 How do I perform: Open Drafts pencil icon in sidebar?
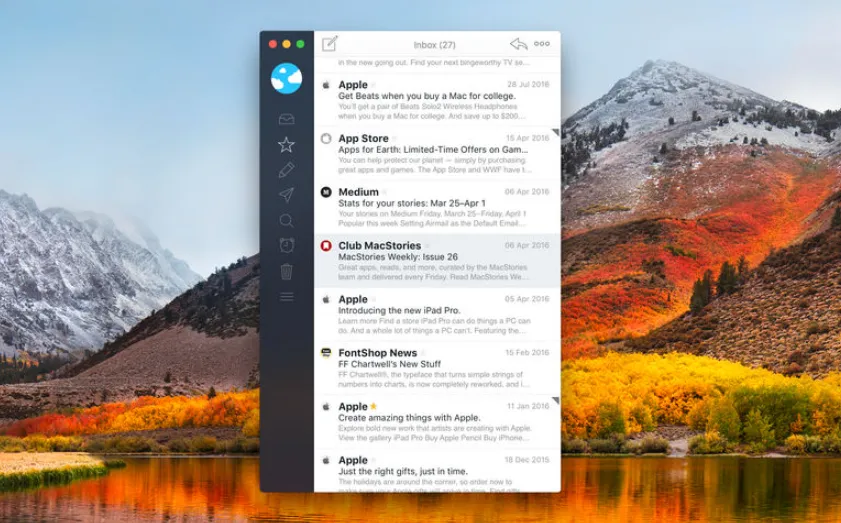click(286, 170)
